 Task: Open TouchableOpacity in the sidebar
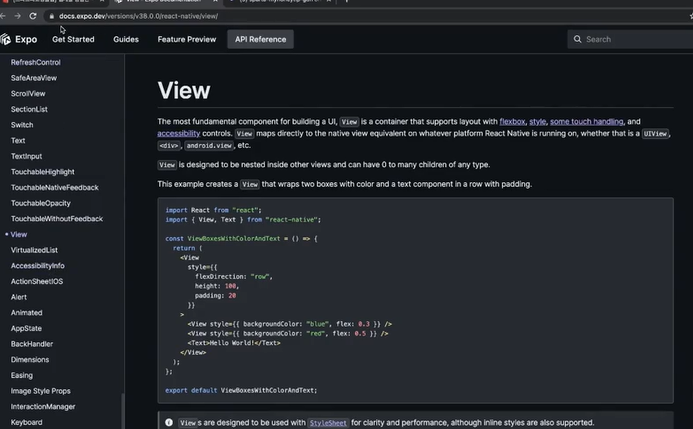pos(41,203)
